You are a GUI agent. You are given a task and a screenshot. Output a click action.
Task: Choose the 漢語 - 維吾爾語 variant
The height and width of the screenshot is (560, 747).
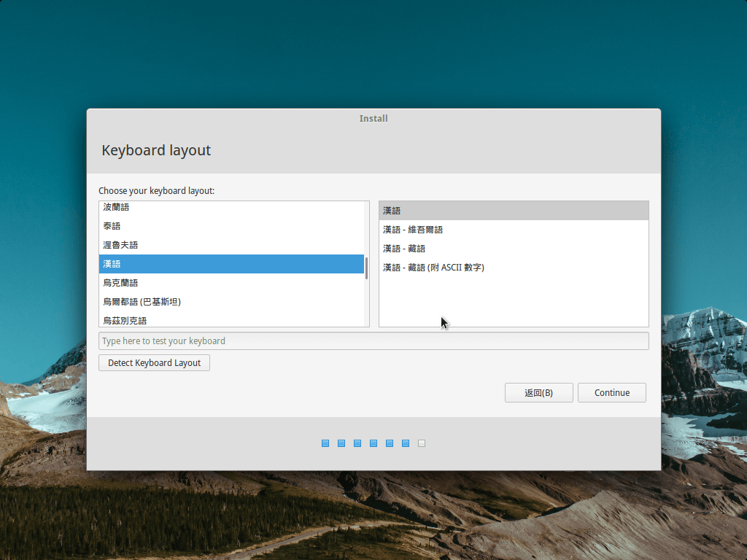(x=413, y=230)
